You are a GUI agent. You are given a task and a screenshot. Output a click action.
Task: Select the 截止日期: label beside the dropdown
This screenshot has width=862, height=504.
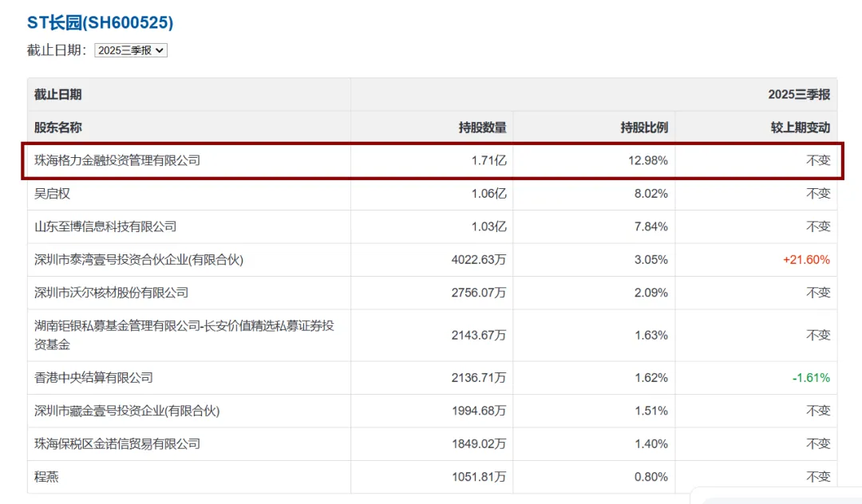pos(57,50)
